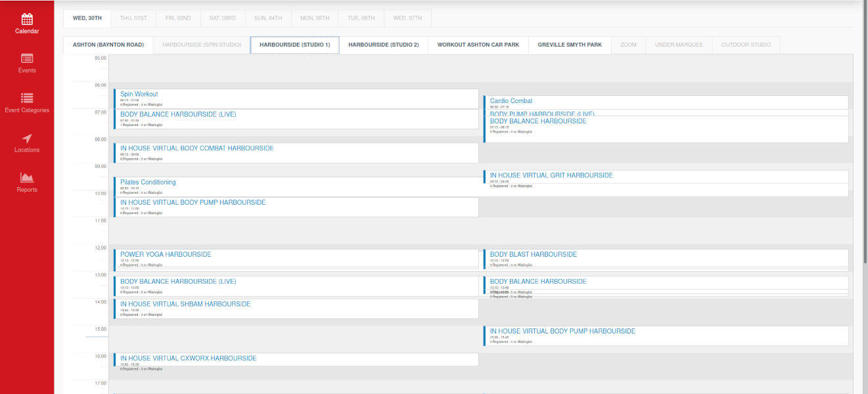Open In House Virtual Body Combat Harbourside event
The height and width of the screenshot is (394, 868).
tap(296, 153)
